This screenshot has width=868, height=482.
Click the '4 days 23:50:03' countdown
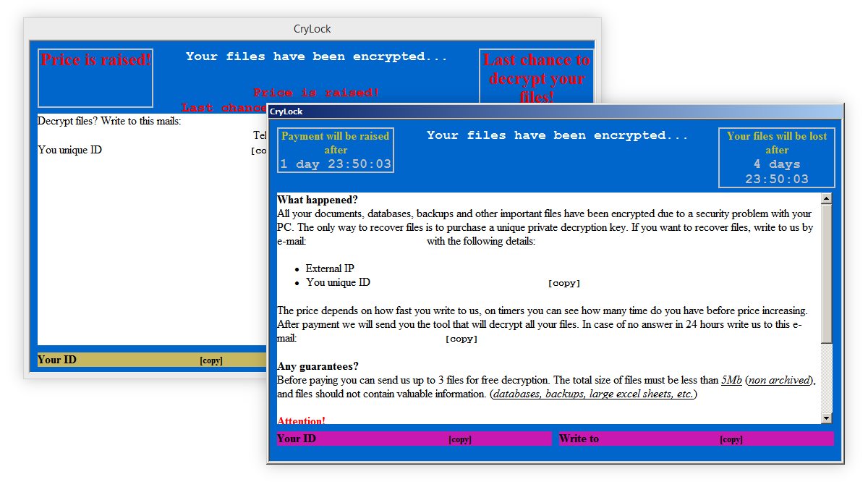pyautogui.click(x=777, y=172)
